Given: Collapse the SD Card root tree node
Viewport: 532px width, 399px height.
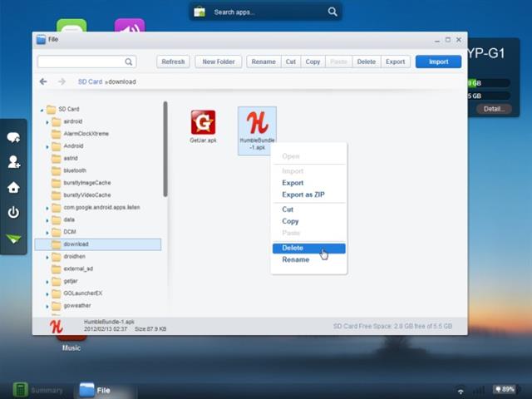Looking at the screenshot, I should [42, 110].
